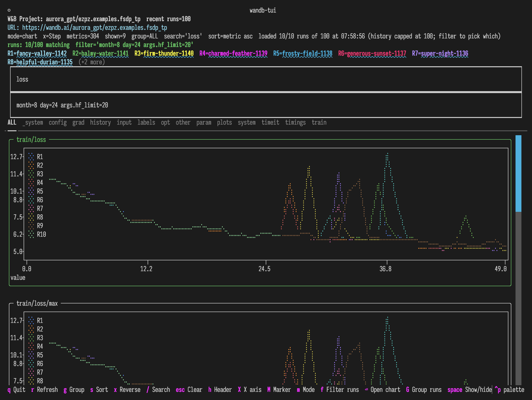Select the input tab

pyautogui.click(x=124, y=122)
